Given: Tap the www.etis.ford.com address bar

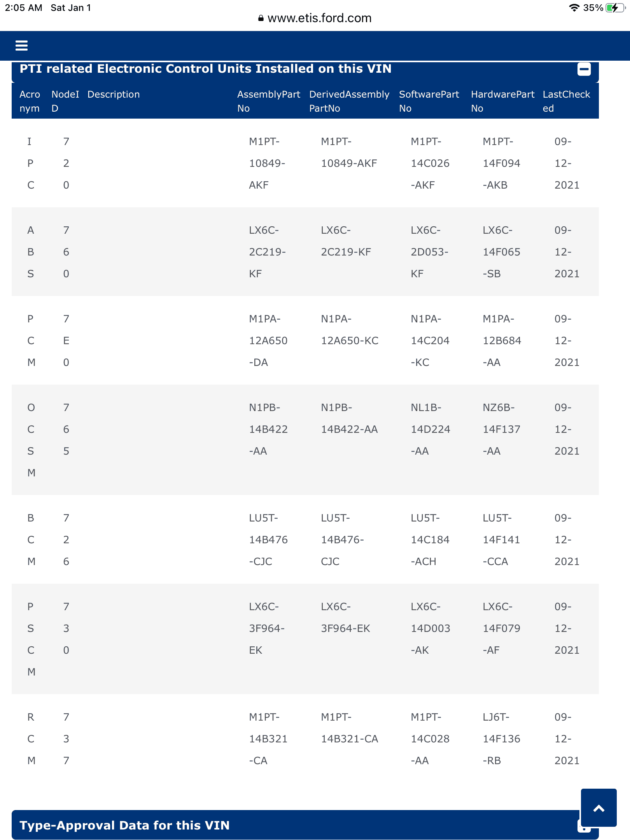Looking at the screenshot, I should [x=319, y=18].
